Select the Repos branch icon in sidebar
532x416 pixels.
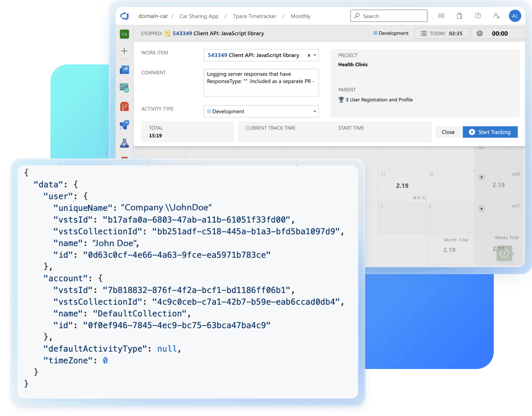(124, 106)
